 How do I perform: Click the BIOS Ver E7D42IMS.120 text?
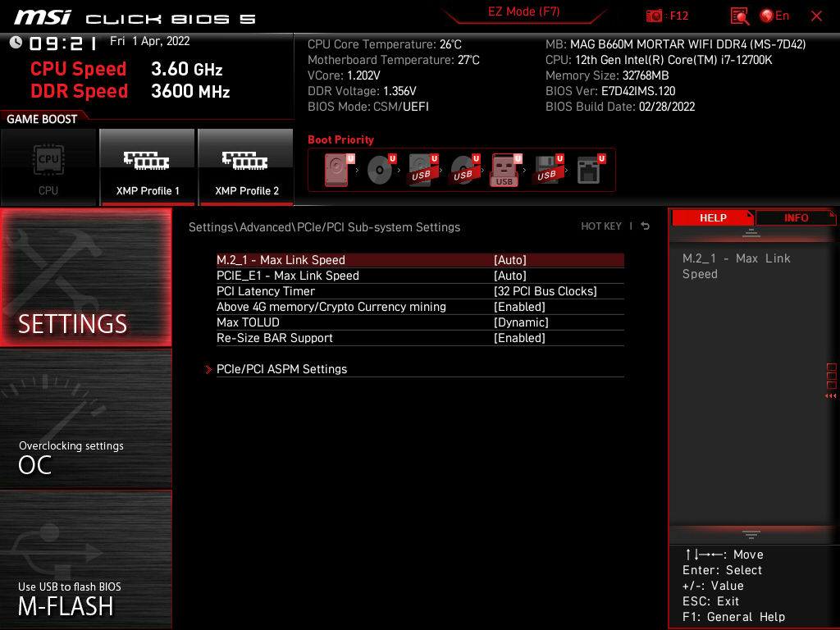tap(610, 91)
